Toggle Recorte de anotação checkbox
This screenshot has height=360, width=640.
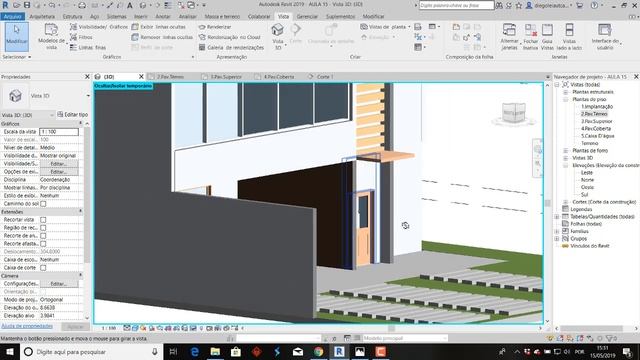pyautogui.click(x=43, y=236)
